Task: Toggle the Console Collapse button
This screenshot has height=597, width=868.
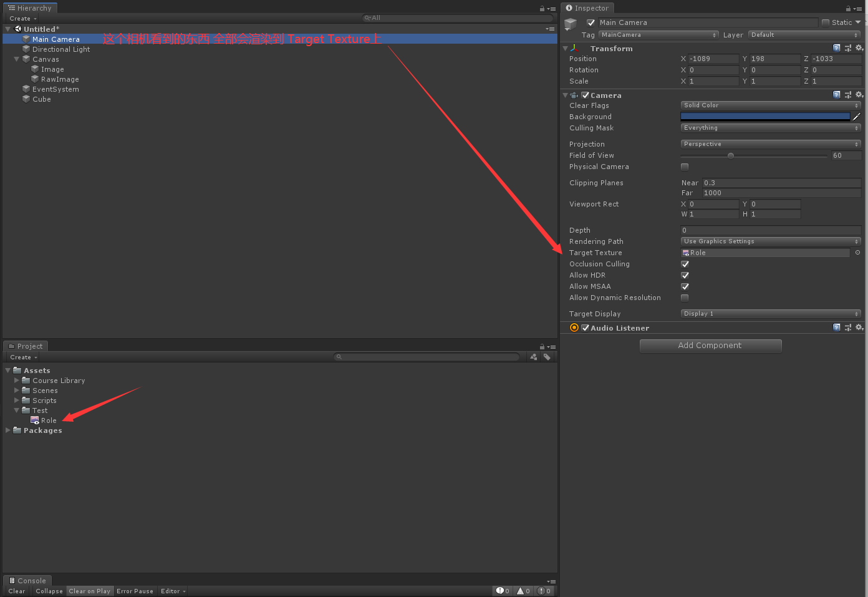Action: pyautogui.click(x=49, y=591)
